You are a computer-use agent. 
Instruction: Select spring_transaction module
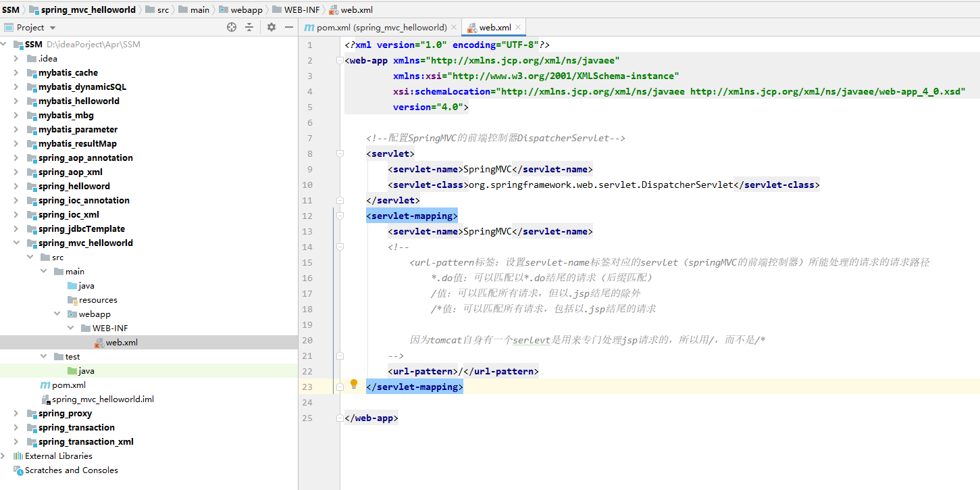[76, 428]
